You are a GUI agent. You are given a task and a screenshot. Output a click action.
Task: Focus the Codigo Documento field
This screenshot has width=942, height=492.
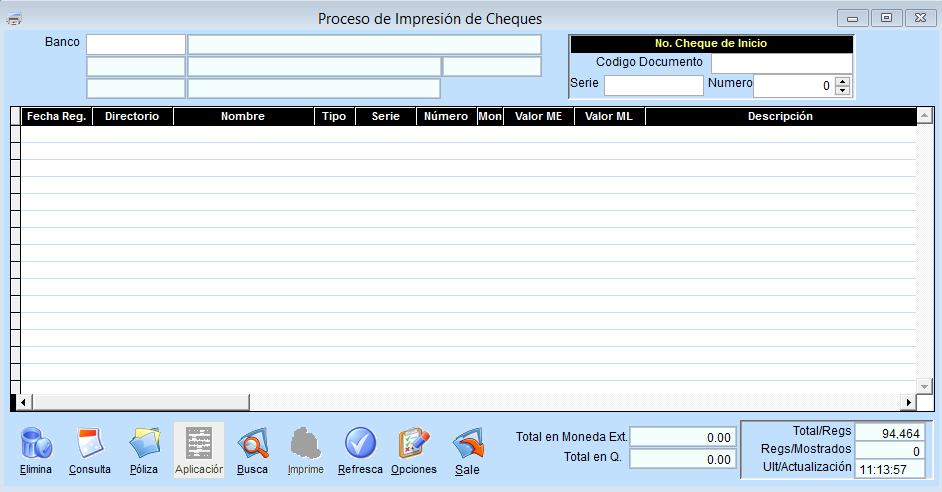pyautogui.click(x=781, y=63)
